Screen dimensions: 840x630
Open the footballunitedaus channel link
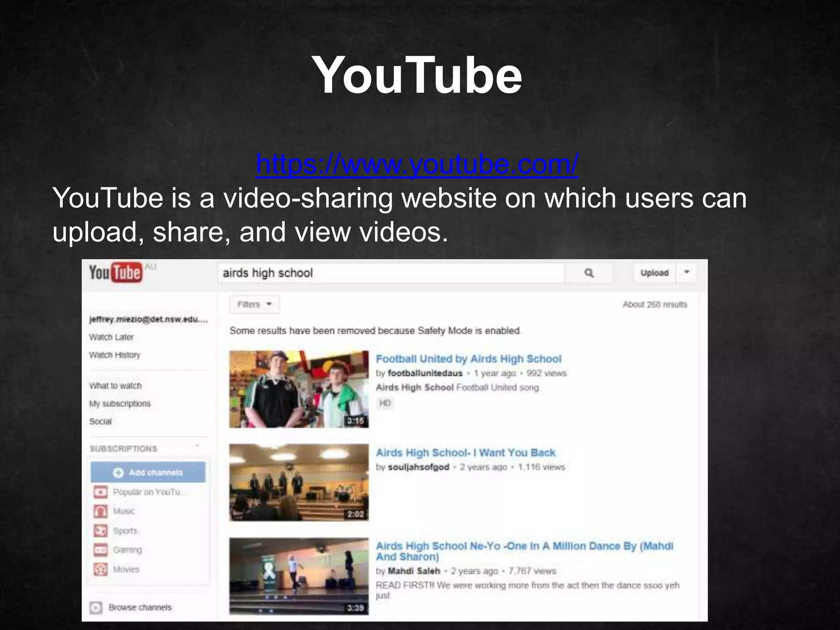point(425,373)
